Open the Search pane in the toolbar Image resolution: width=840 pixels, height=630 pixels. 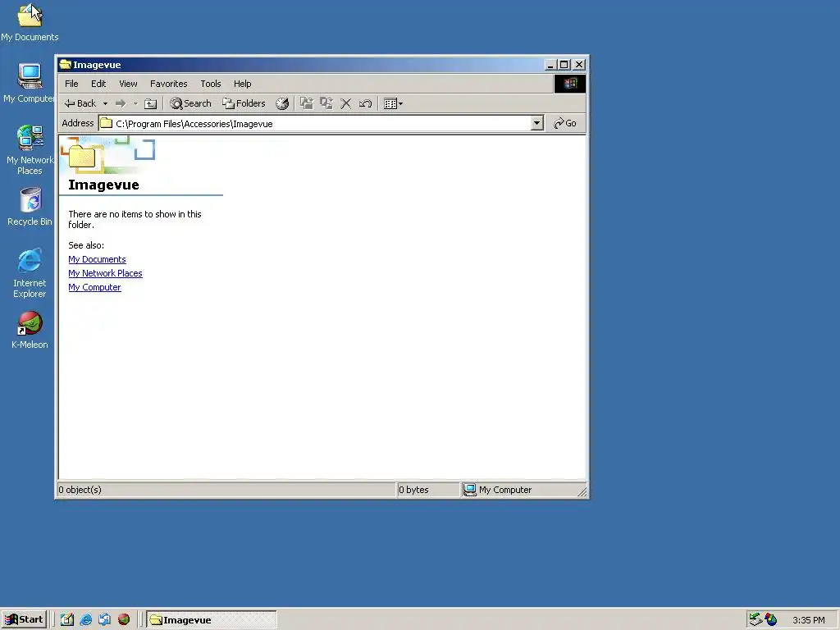click(190, 103)
